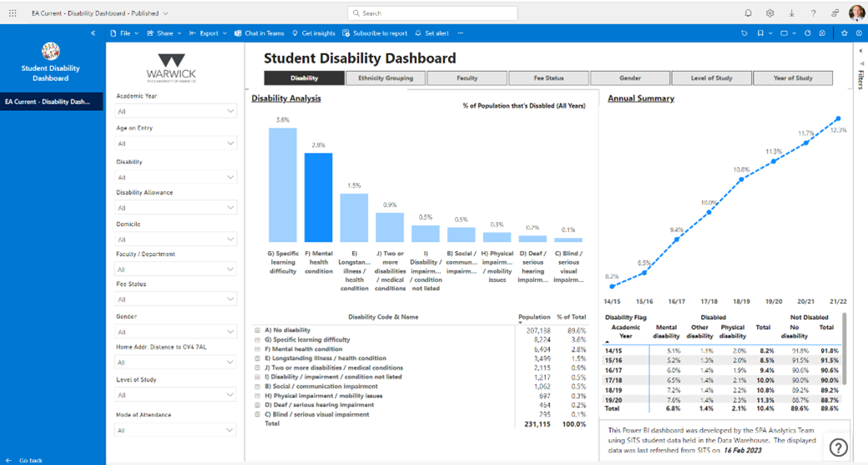Click the Chat in Teams button
The height and width of the screenshot is (465, 868).
pos(259,33)
